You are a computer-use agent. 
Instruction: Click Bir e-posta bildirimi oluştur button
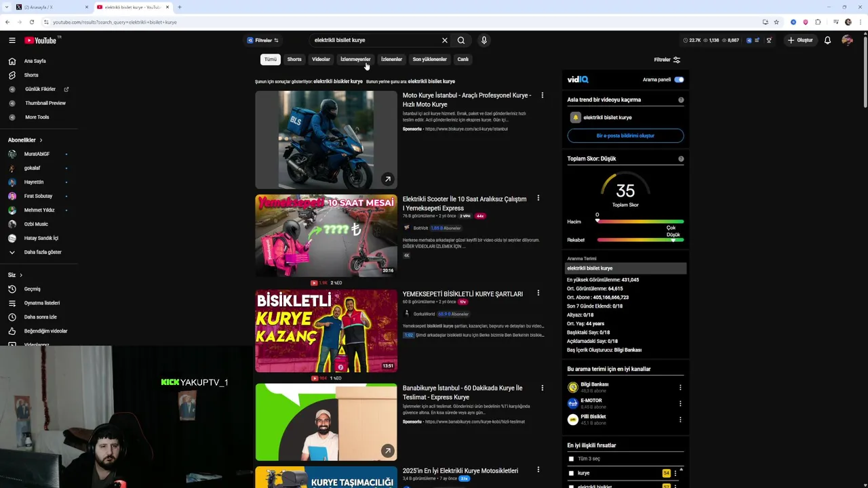coord(625,136)
